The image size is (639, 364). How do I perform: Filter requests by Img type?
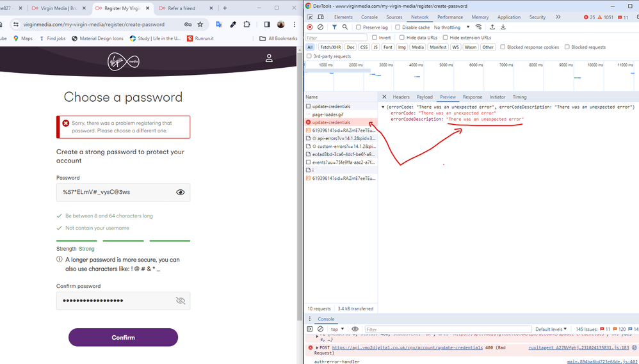tap(402, 47)
